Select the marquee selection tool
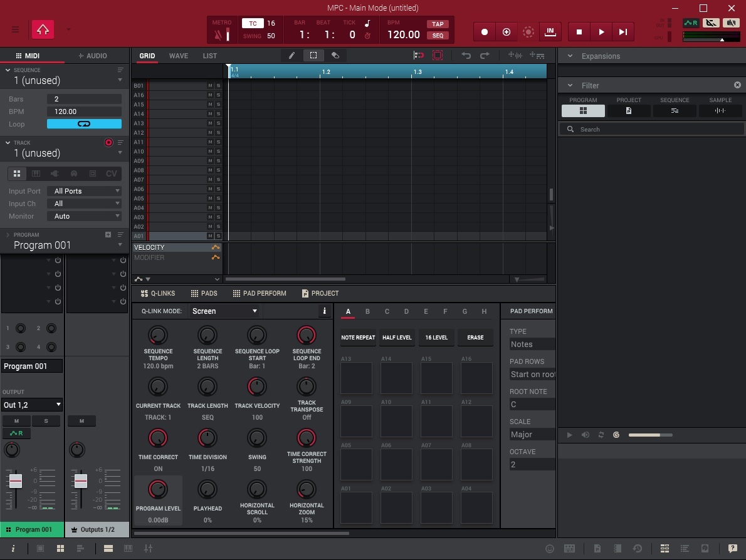The height and width of the screenshot is (560, 746). 313,56
